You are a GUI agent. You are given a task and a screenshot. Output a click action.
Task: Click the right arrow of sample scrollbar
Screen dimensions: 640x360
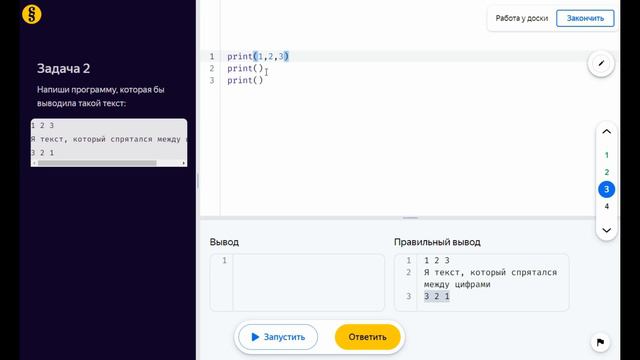pos(184,163)
